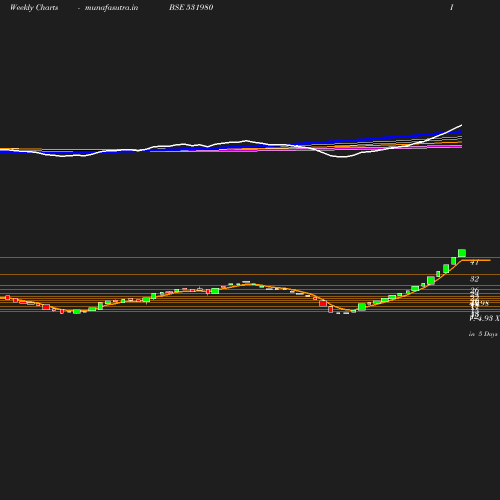The image size is (500, 500).
Task: Click the price level label 41
Action: pos(474,263)
